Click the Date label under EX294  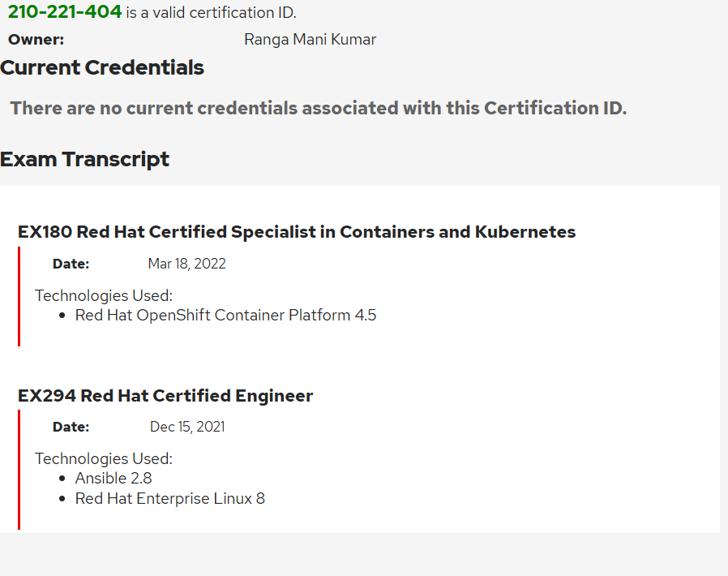pos(71,427)
